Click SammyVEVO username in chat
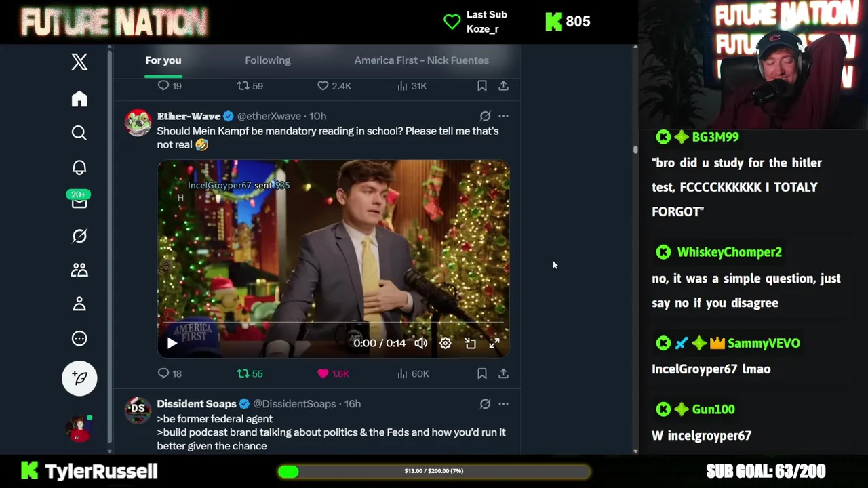Viewport: 868px width, 488px height. click(764, 343)
